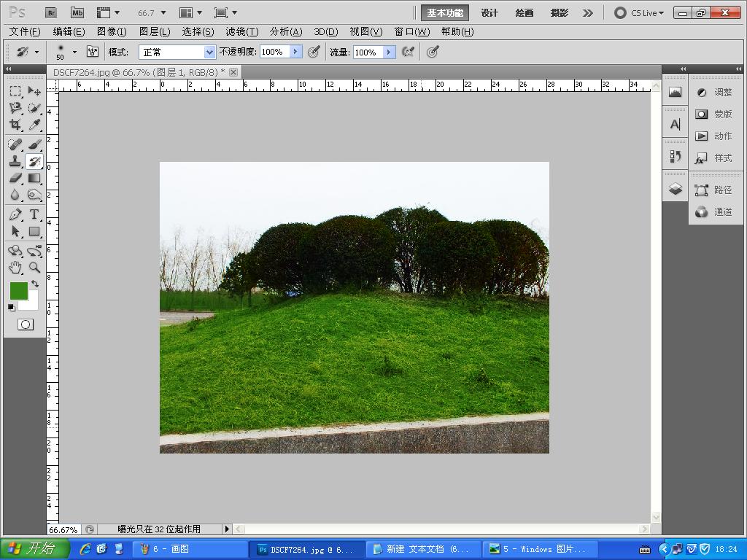747x560 pixels.
Task: Select the 3D Object Rotate tool
Action: 15,251
